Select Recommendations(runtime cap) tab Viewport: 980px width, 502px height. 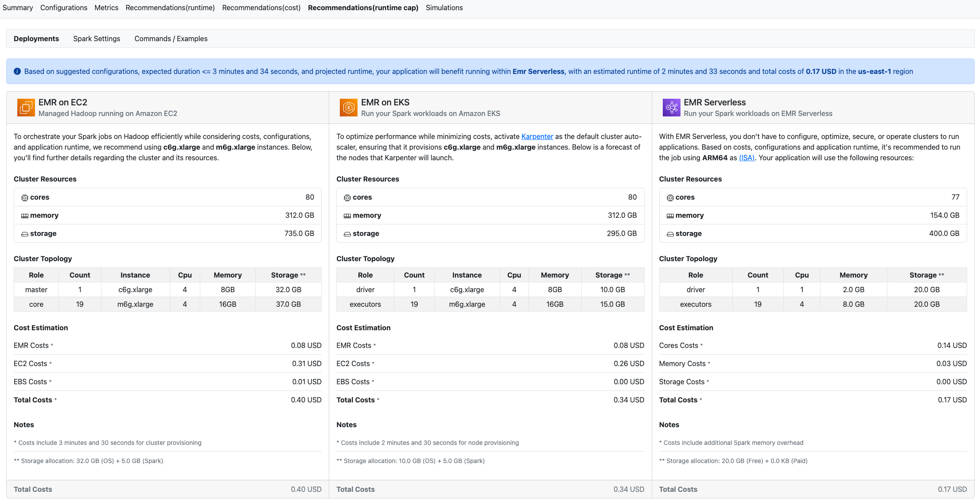[x=363, y=8]
